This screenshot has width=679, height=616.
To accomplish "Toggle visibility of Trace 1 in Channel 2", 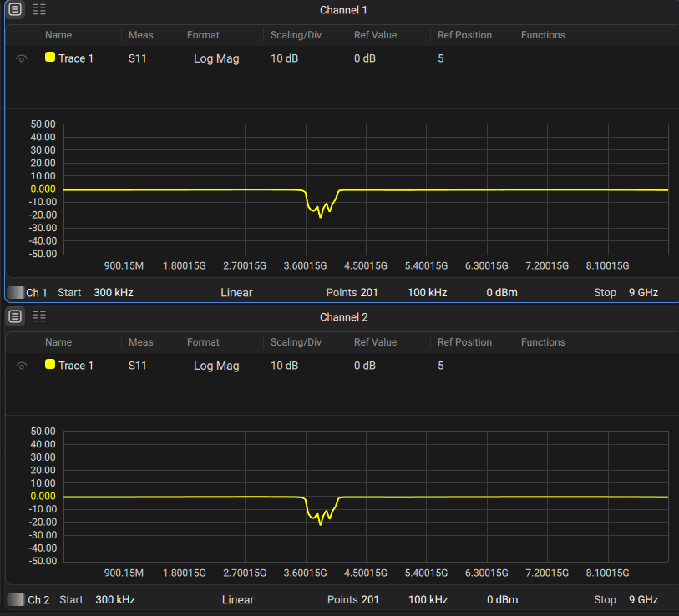I will (x=21, y=366).
